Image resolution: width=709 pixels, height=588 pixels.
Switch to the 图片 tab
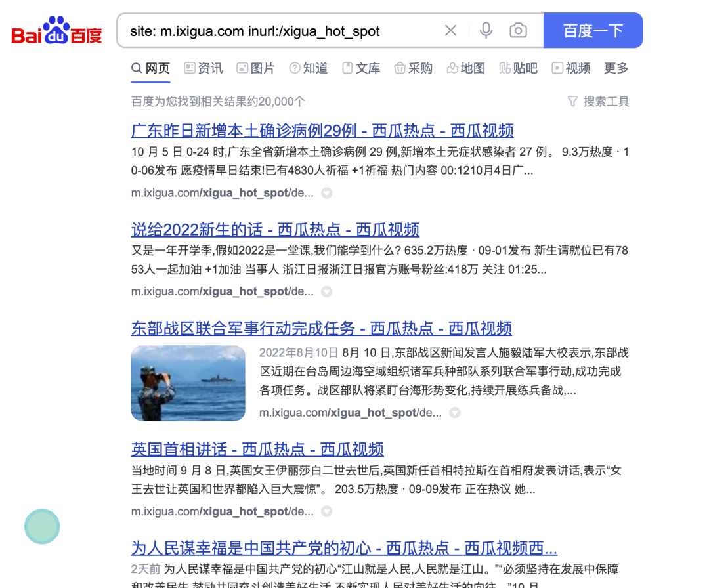[256, 68]
